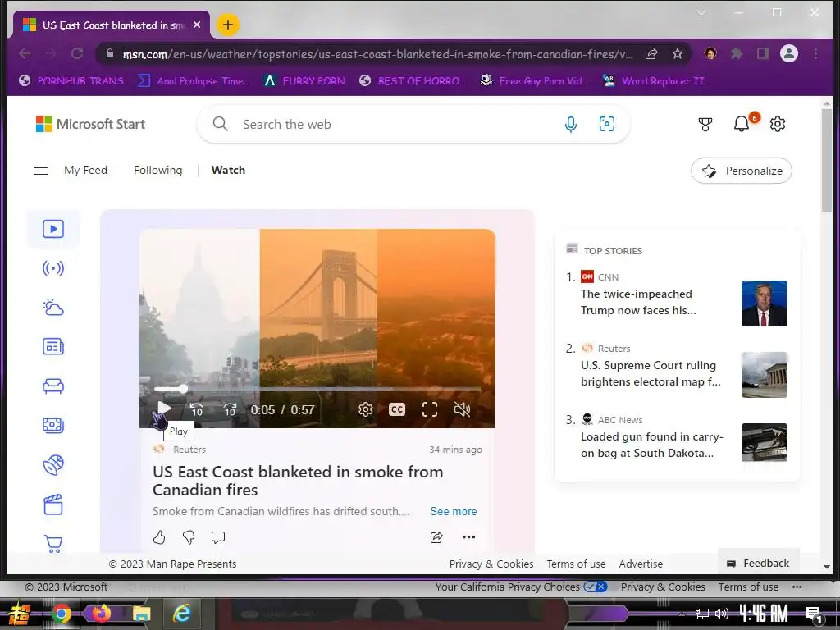Open the bottom footer ellipsis menu
Viewport: 840px width, 630px height.
(x=797, y=587)
